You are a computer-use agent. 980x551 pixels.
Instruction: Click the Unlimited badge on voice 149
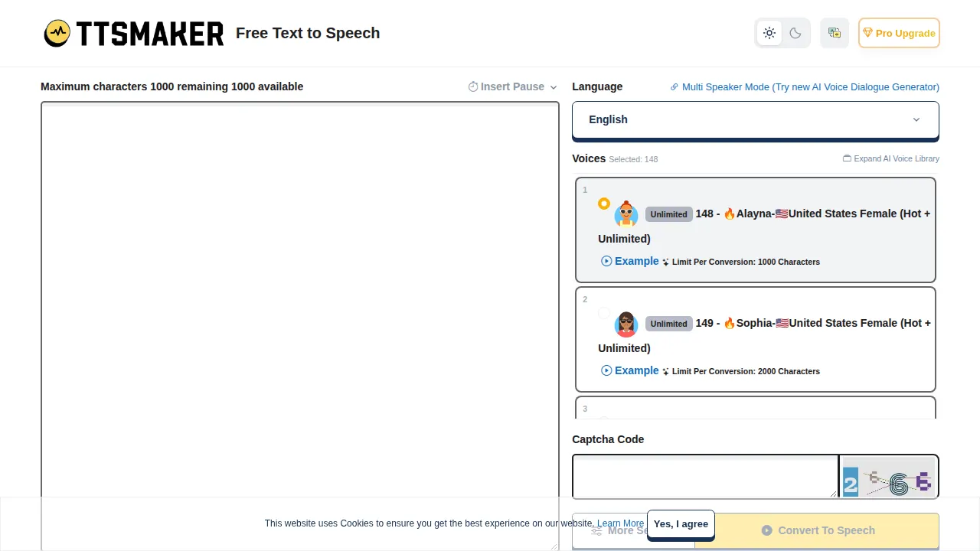coord(669,324)
